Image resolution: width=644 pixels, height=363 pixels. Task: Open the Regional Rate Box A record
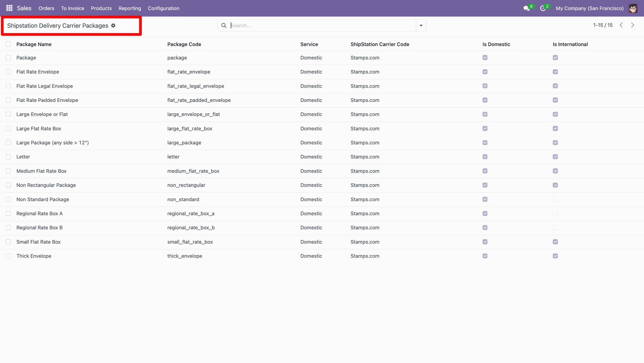click(40, 214)
